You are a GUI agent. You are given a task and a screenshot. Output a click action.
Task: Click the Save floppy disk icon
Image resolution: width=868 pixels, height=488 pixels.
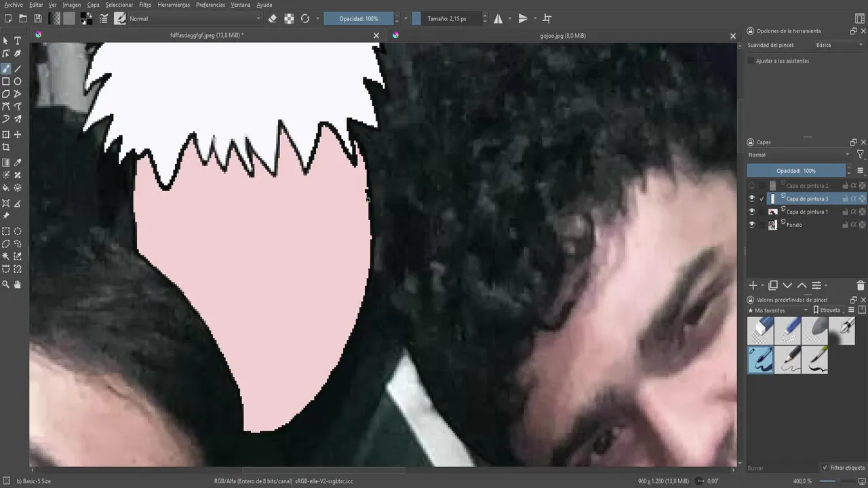click(x=38, y=19)
